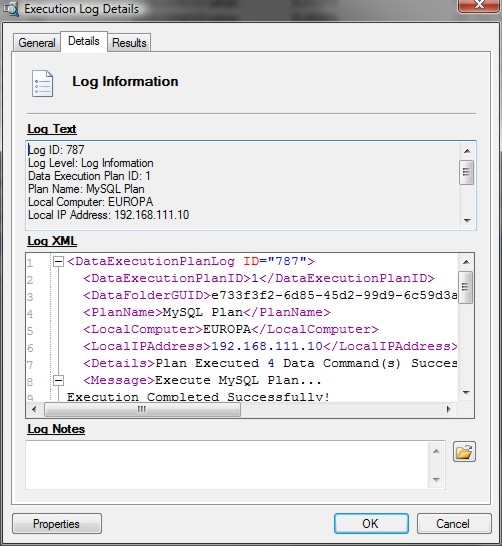The image size is (502, 546).
Task: Click the Execution Log Details title bar icon
Action: click(11, 9)
